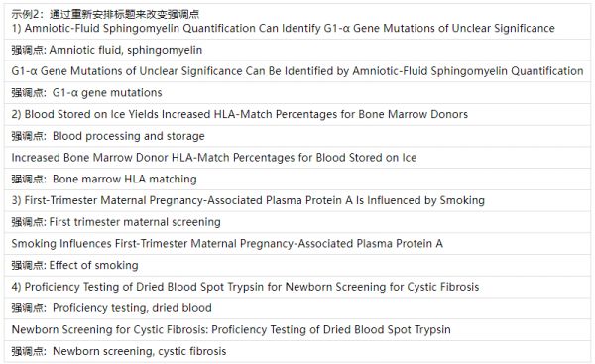Select the Amniotic-Fluid Sphingomyelin Quantification title line
This screenshot has width=595, height=364.
click(283, 28)
